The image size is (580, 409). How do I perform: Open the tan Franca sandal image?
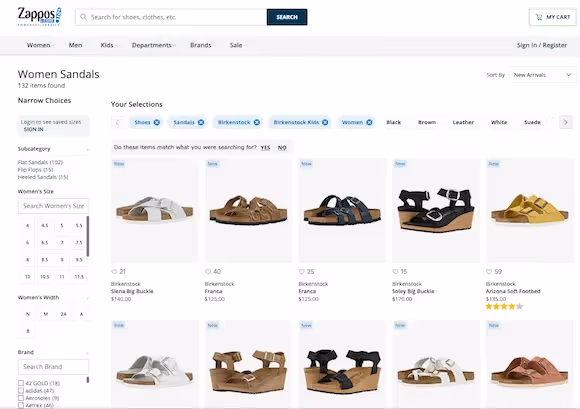click(248, 211)
